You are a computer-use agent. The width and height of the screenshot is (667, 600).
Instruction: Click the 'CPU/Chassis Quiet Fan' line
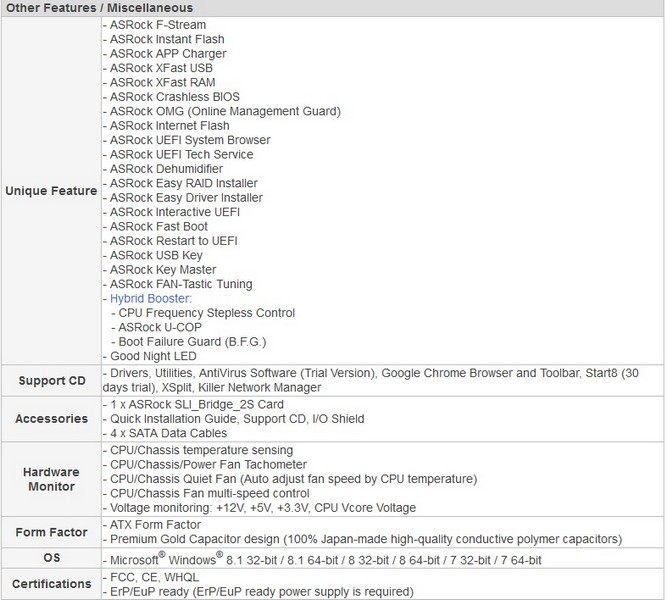[x=290, y=479]
